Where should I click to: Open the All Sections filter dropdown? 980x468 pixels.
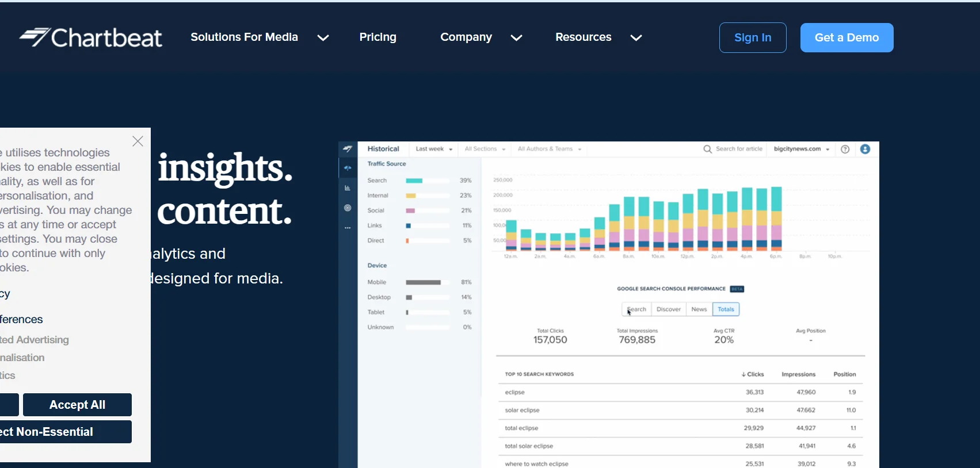click(x=485, y=149)
